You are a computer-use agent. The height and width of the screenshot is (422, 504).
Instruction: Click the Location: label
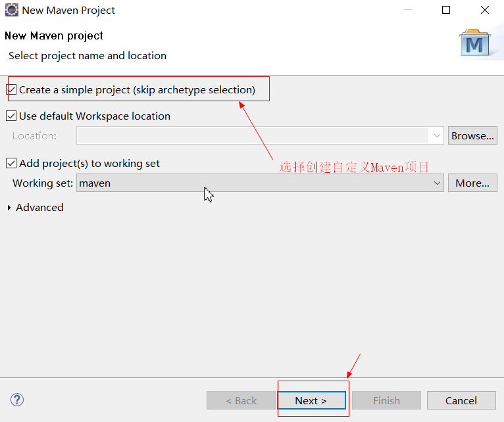point(34,136)
